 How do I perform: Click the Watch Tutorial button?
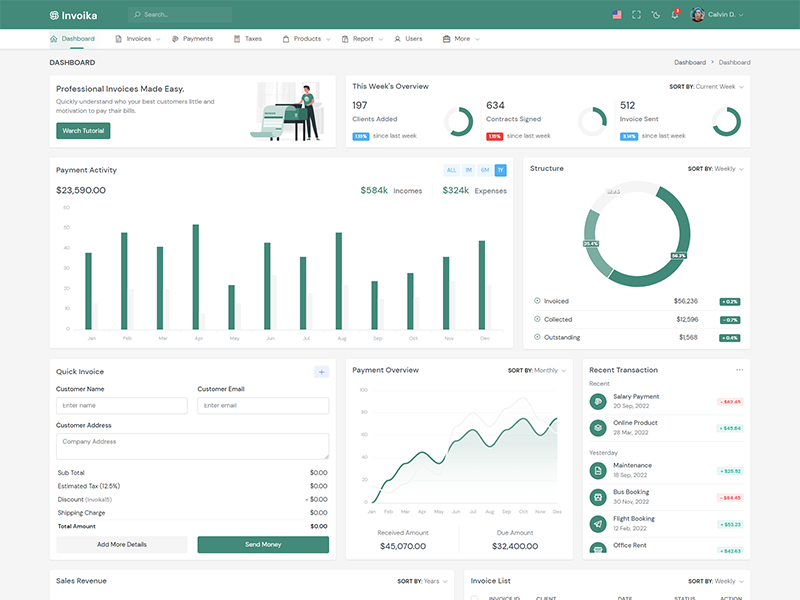(x=83, y=131)
